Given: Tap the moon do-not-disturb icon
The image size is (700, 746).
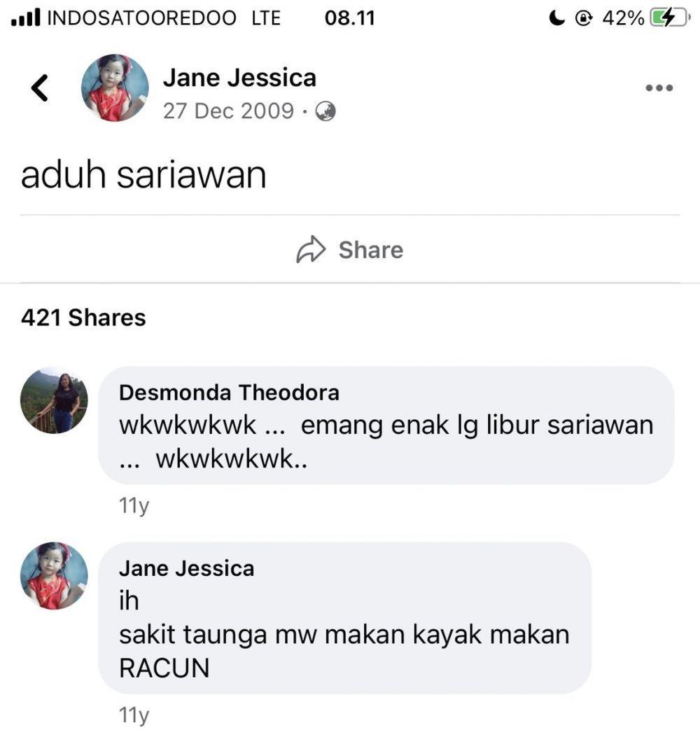Looking at the screenshot, I should tap(556, 18).
